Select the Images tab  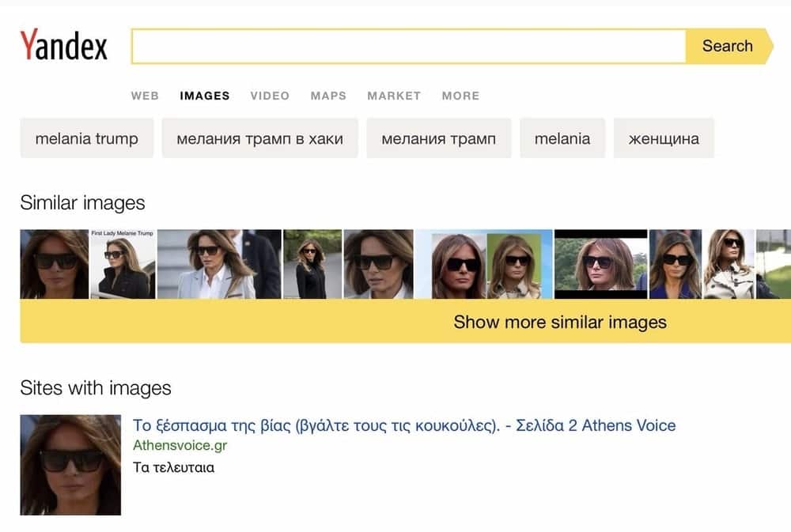coord(205,96)
